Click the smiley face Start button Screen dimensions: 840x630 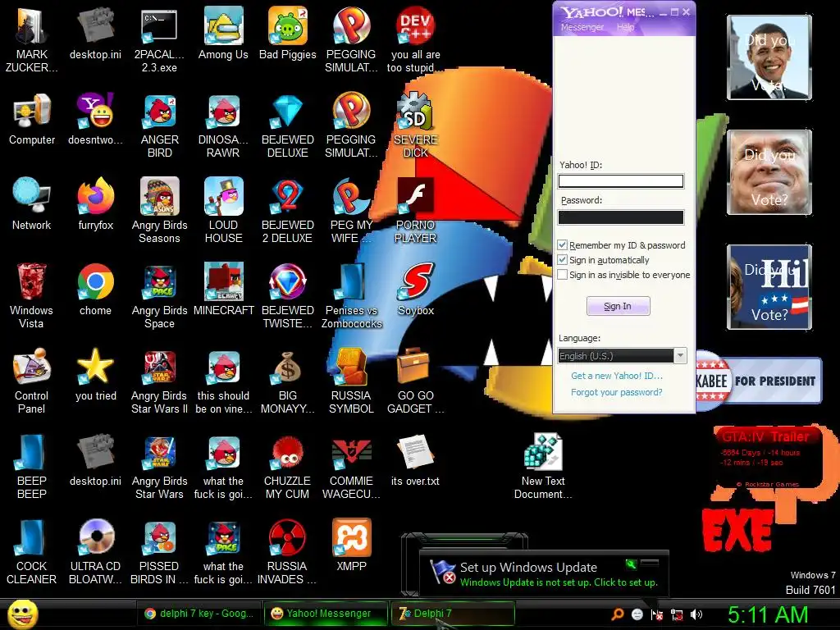(22, 614)
